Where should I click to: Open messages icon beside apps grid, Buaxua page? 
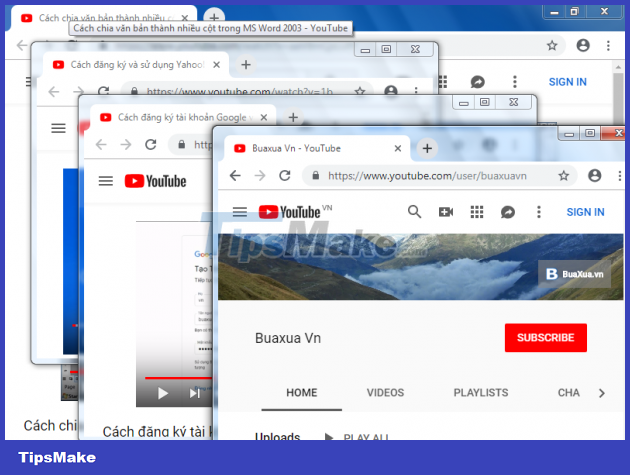(508, 212)
